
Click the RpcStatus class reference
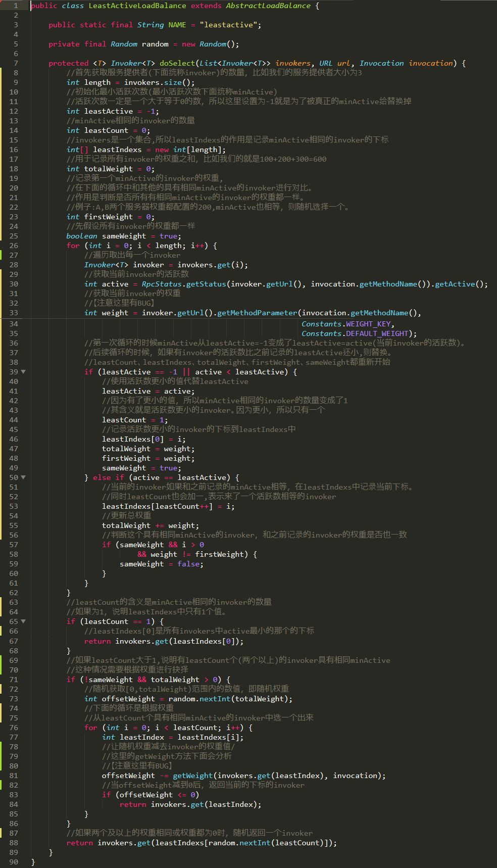161,284
